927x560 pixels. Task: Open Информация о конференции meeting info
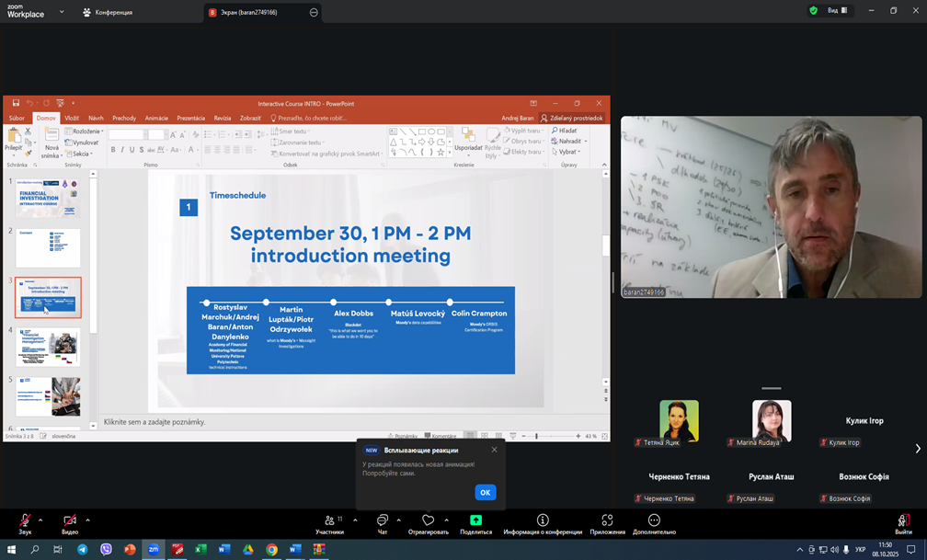(543, 520)
